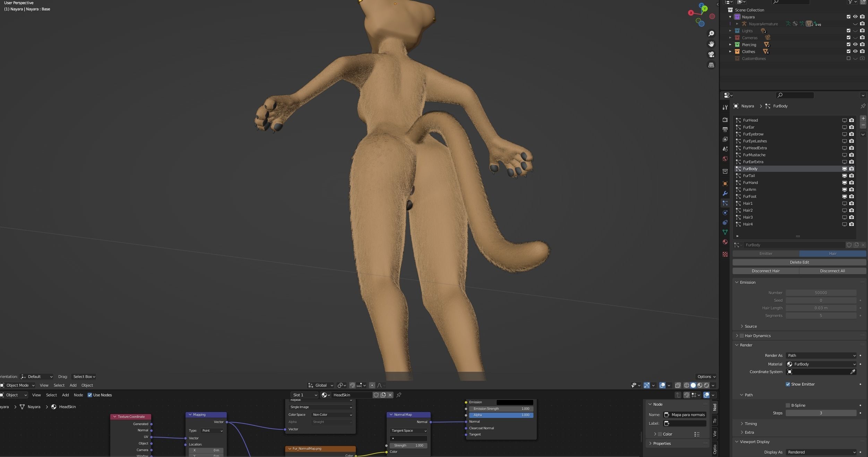Remove particle system slot with minus button
The height and width of the screenshot is (457, 868).
pyautogui.click(x=863, y=125)
